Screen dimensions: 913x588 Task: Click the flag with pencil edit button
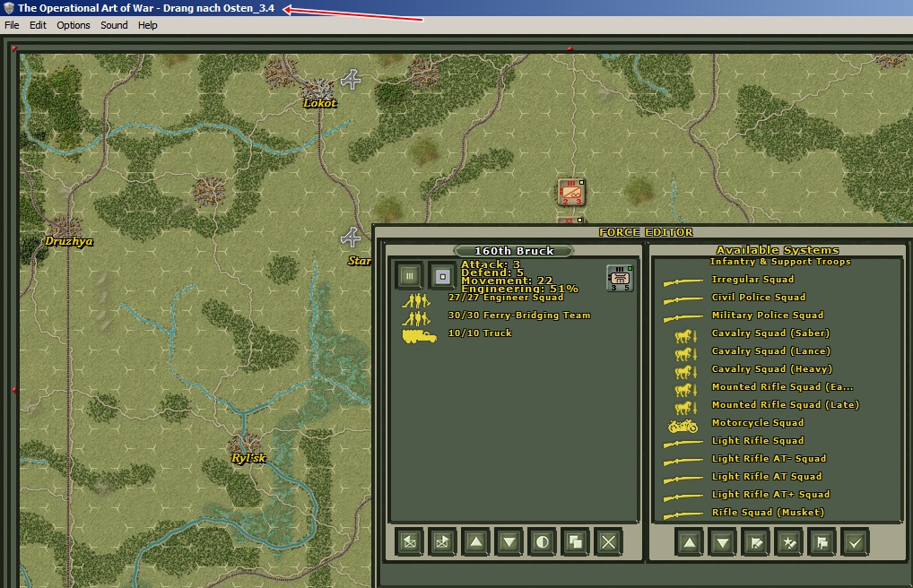point(756,542)
